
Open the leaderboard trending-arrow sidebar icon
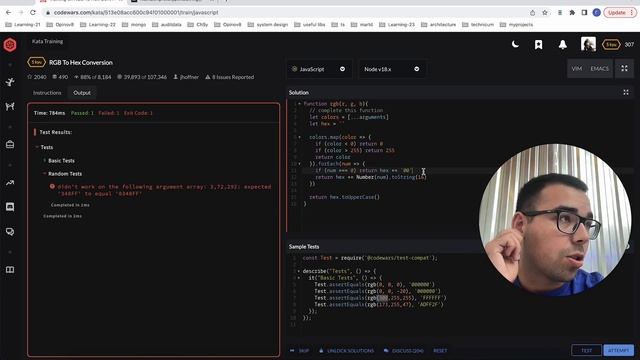pyautogui.click(x=10, y=182)
